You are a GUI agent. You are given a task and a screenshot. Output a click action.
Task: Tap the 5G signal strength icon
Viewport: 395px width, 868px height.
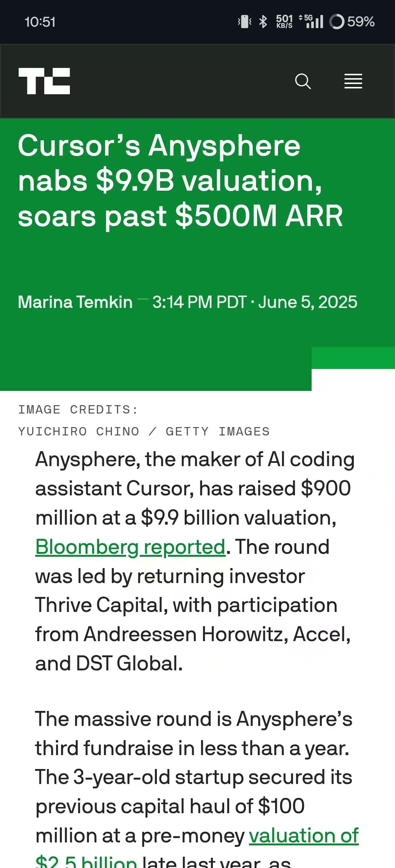point(311,22)
